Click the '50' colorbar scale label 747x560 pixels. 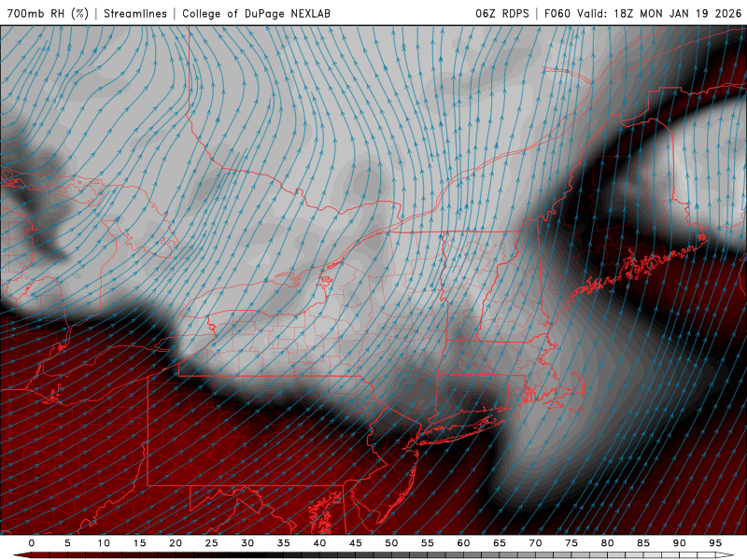click(391, 543)
